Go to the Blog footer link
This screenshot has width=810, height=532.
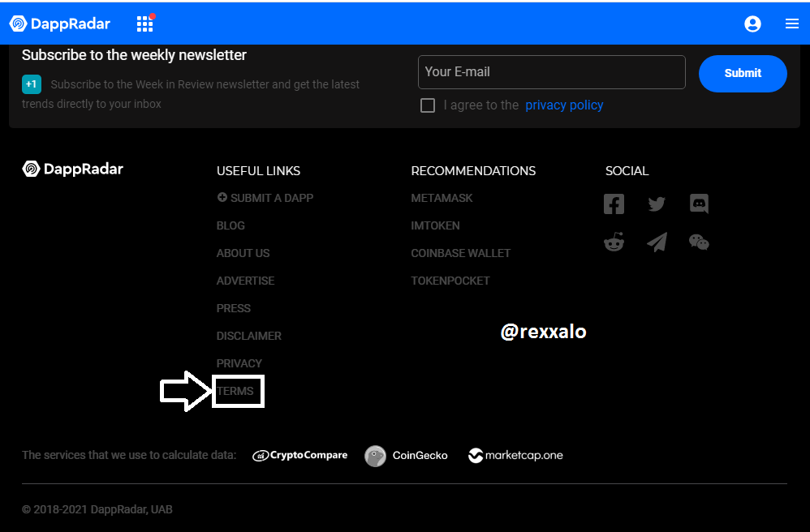pyautogui.click(x=231, y=225)
